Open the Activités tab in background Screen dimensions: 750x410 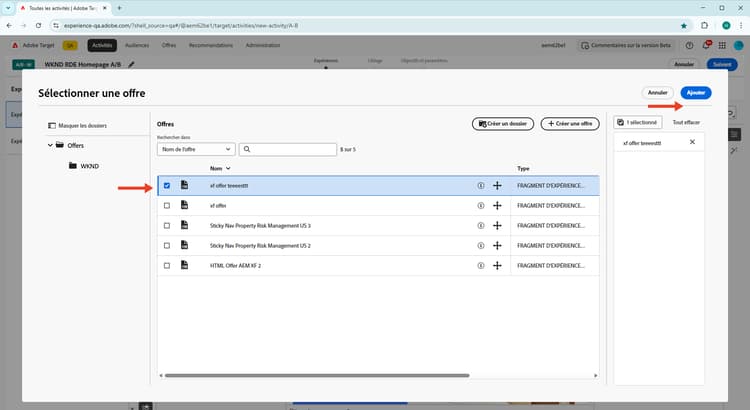[x=102, y=45]
